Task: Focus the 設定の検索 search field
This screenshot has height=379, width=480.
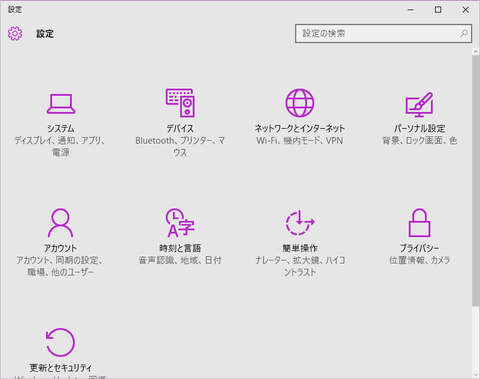Action: pos(383,33)
